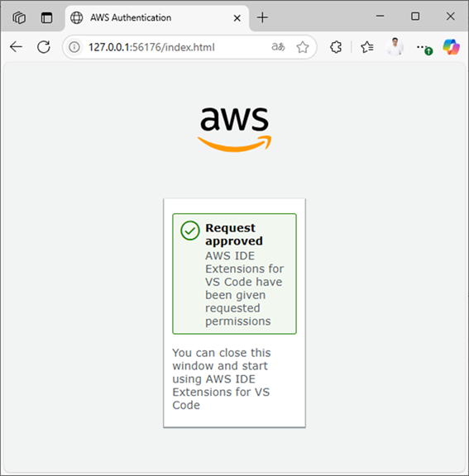Reload the page with the refresh icon
Viewport: 469px width, 476px height.
click(44, 47)
